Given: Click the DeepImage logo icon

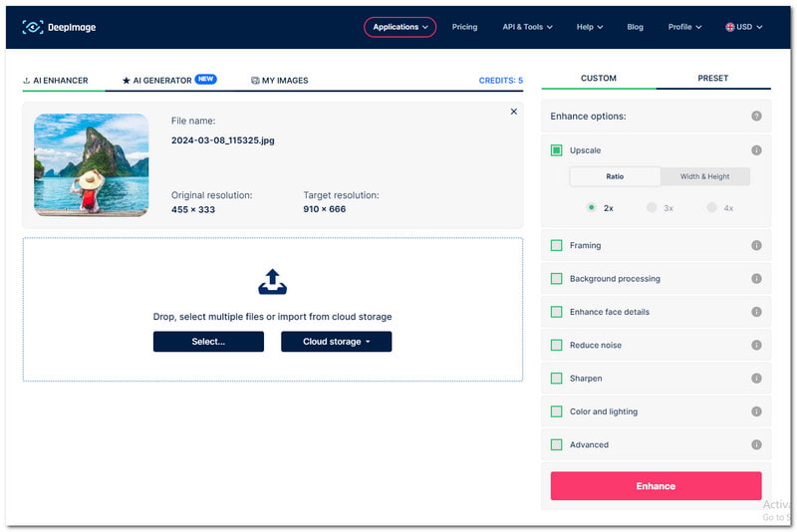Looking at the screenshot, I should tap(32, 27).
